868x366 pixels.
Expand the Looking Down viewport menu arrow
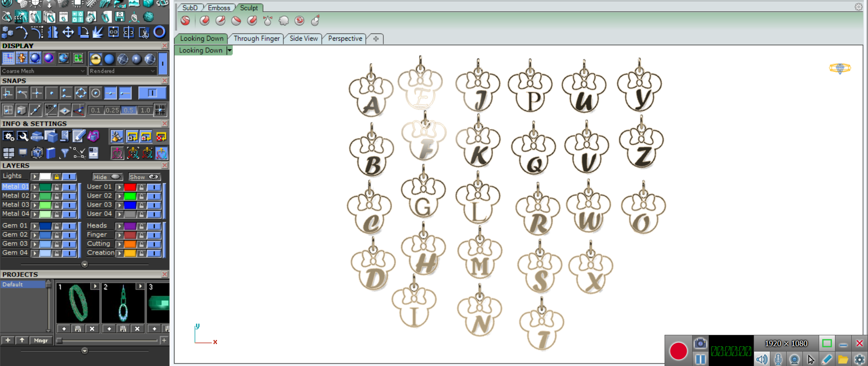229,51
